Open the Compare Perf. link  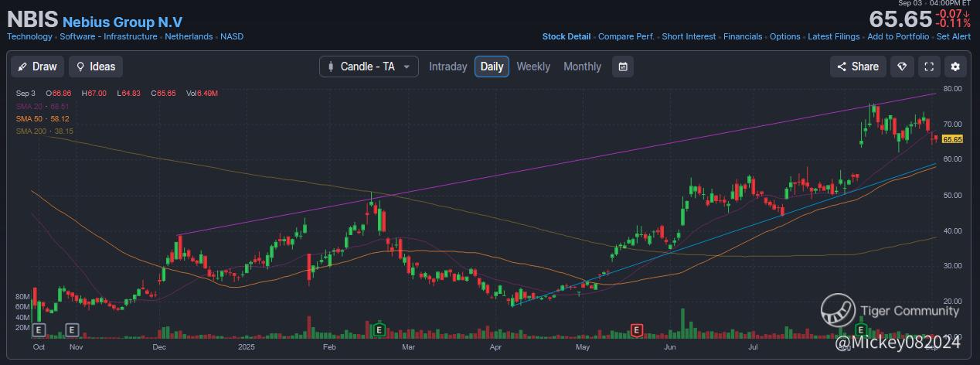(626, 36)
